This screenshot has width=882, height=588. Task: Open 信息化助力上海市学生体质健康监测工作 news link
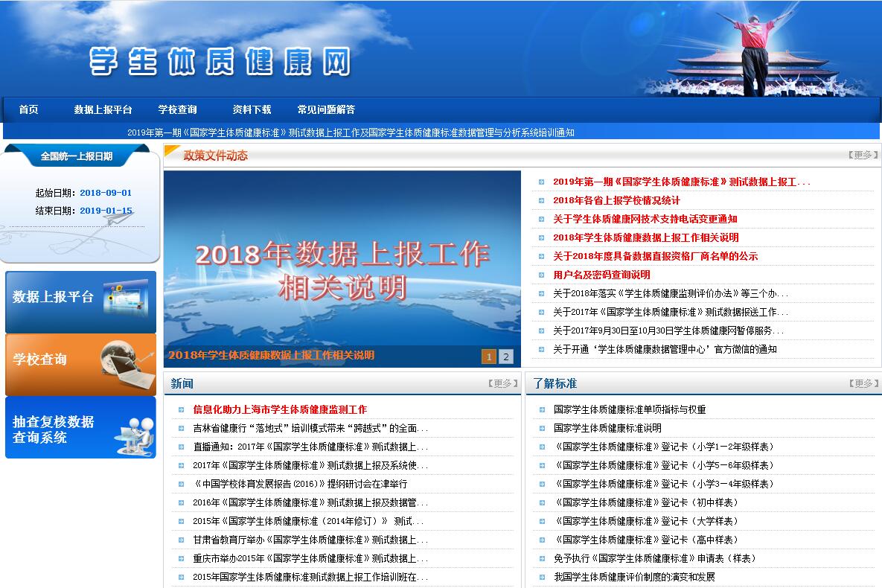pyautogui.click(x=279, y=409)
